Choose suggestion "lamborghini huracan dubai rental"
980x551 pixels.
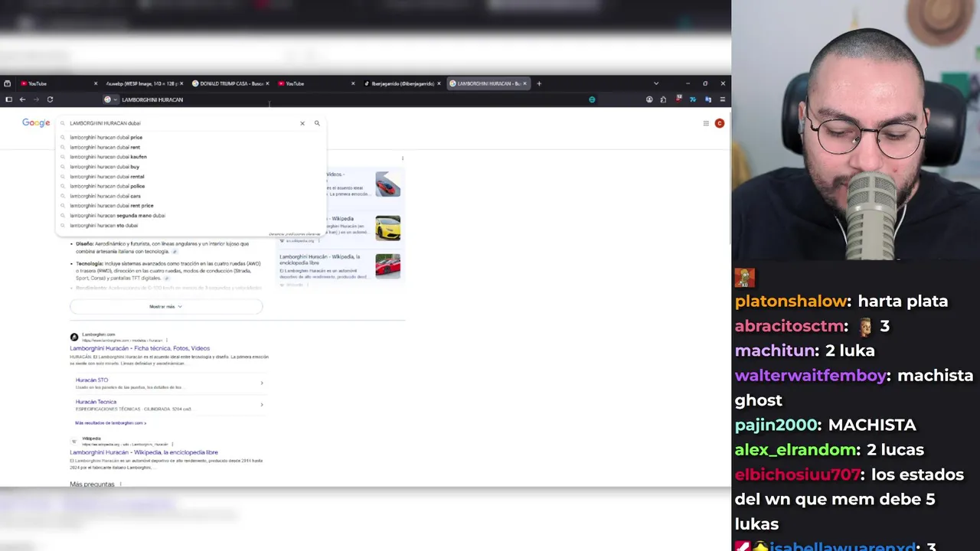pos(107,177)
